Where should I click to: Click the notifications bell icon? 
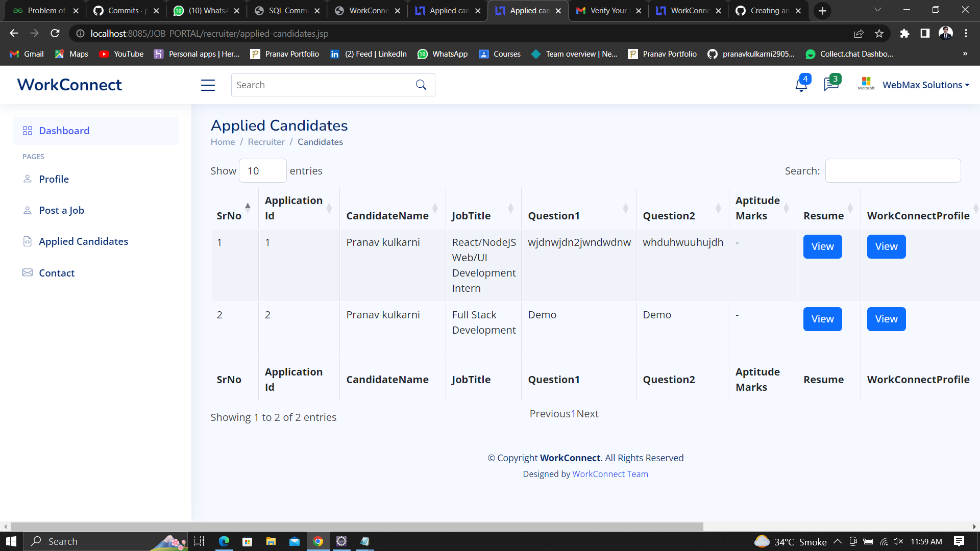801,85
